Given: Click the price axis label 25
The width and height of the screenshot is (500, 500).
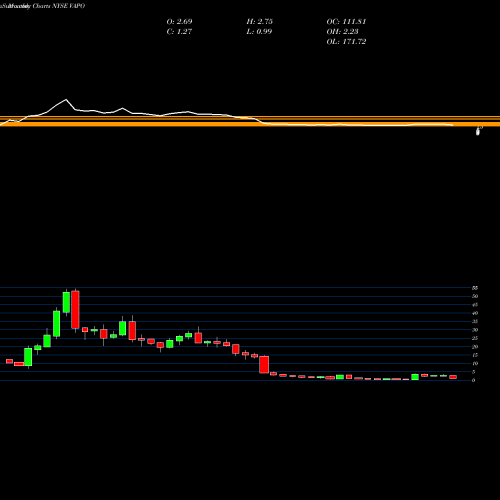Looking at the screenshot, I should tap(475, 338).
